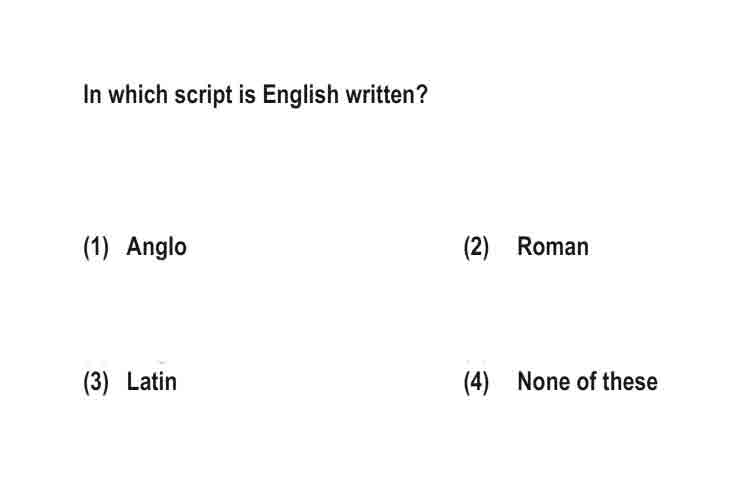Click the word these in option four

tap(630, 382)
